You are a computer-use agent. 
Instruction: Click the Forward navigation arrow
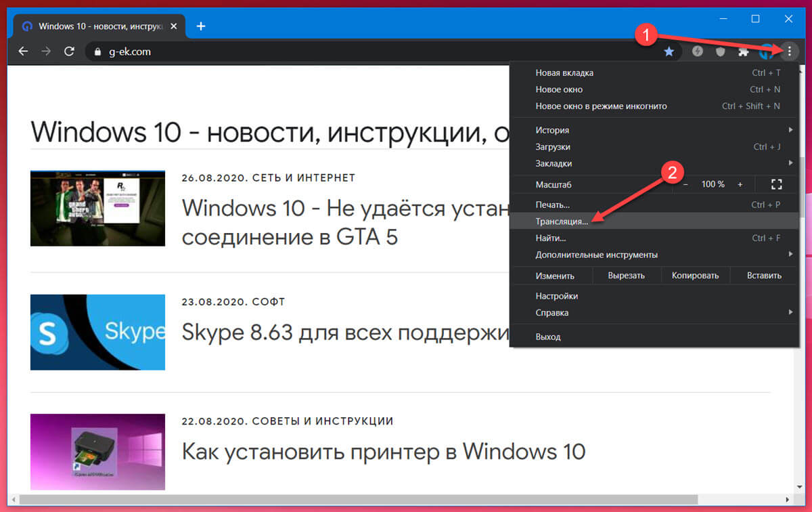tap(46, 51)
